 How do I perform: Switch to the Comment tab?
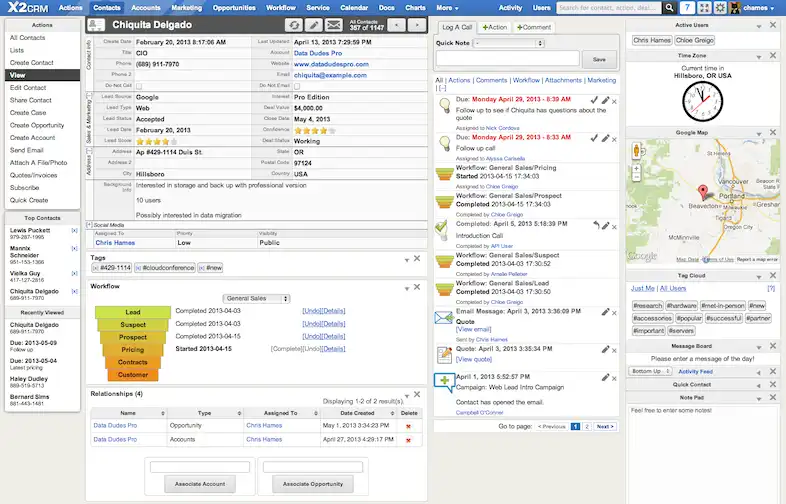[x=534, y=27]
